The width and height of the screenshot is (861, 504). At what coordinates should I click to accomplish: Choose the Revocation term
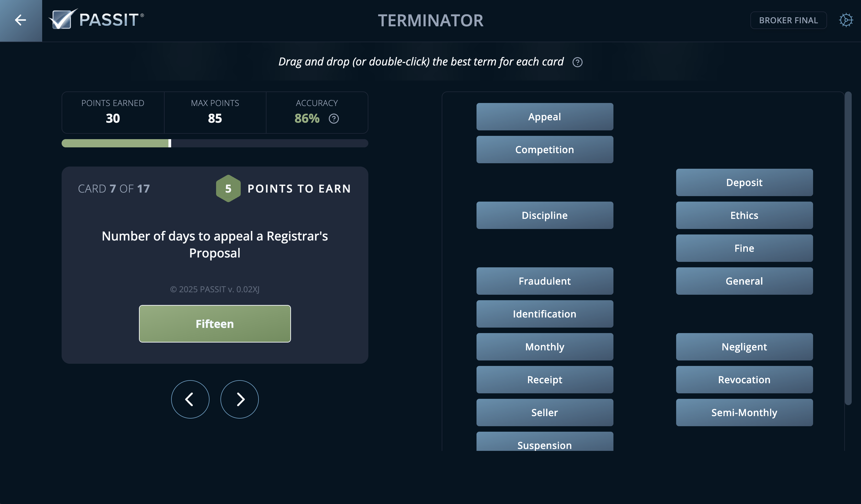coord(745,380)
